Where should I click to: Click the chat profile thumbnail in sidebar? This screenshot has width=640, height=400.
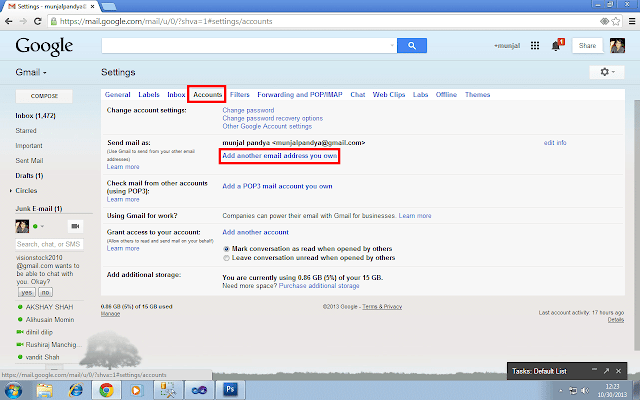point(22,226)
